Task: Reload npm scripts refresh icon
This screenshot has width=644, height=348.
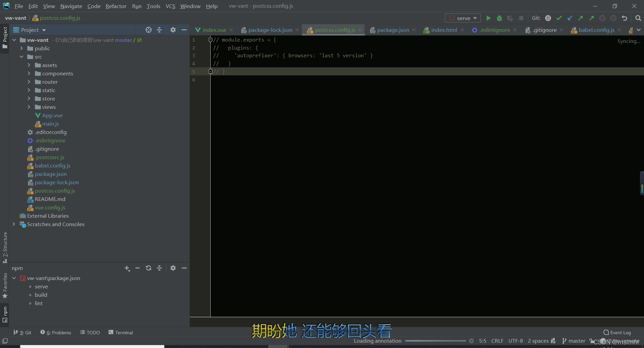Action: (149, 268)
